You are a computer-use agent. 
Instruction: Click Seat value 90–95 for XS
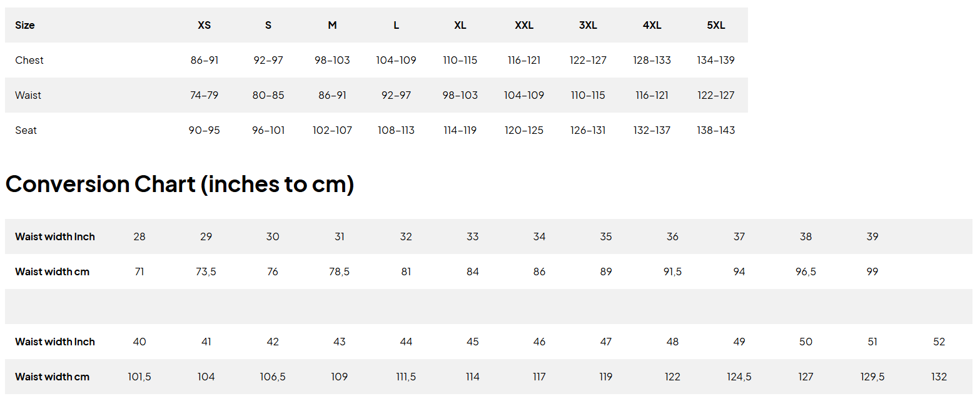pyautogui.click(x=205, y=131)
